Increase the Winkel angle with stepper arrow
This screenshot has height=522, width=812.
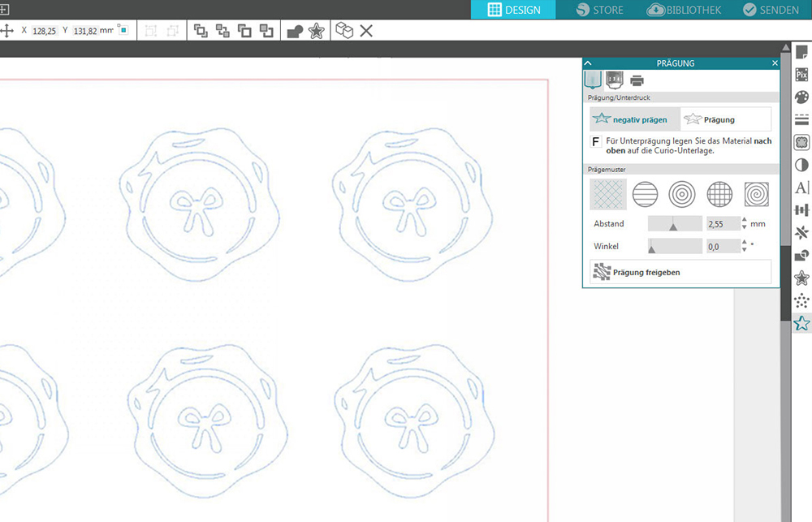745,242
